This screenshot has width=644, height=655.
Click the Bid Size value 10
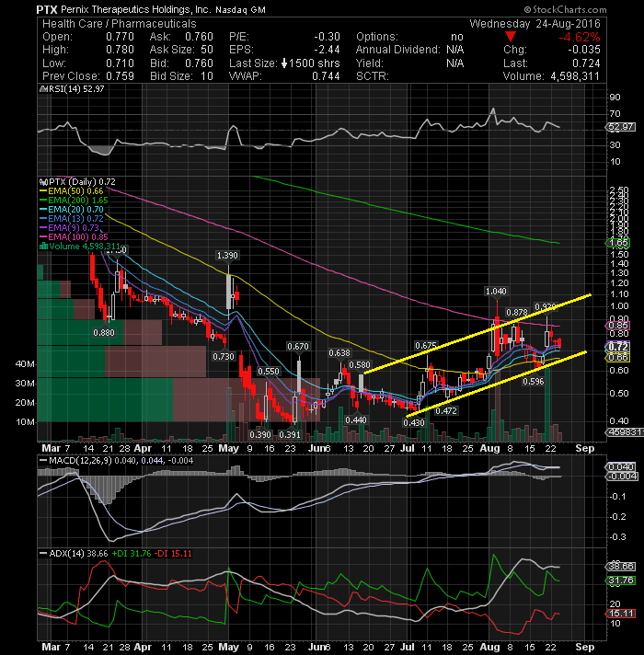[x=206, y=76]
